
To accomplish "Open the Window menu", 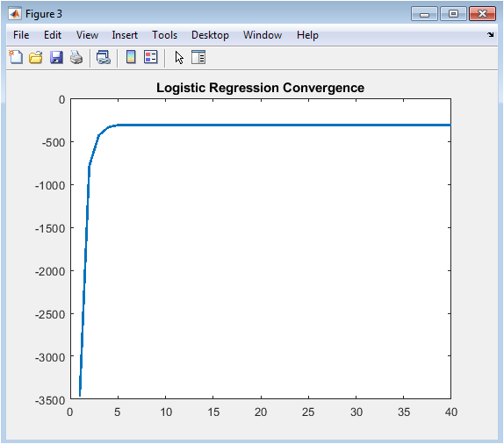I will pyautogui.click(x=263, y=35).
